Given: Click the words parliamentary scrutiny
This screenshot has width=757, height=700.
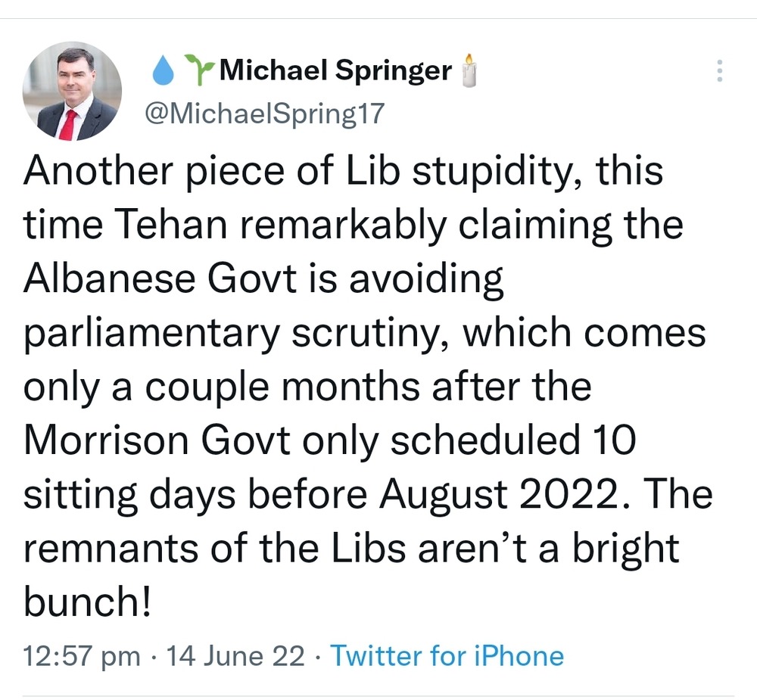Looking at the screenshot, I should click(216, 334).
